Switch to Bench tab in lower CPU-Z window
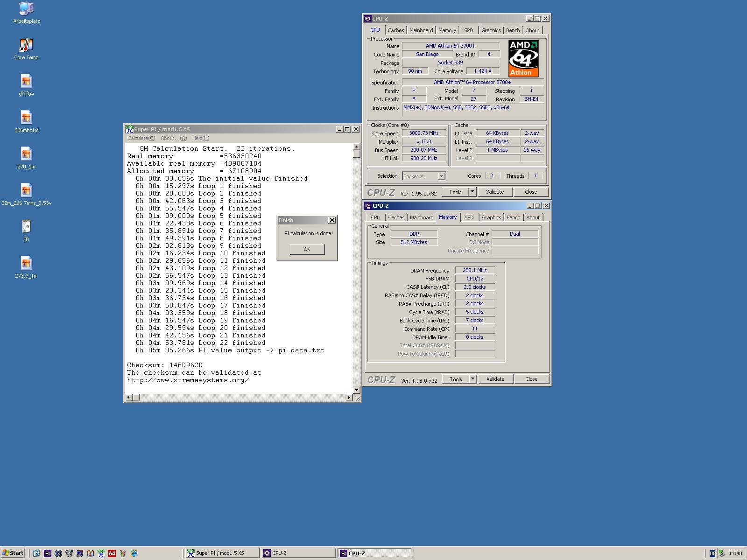The height and width of the screenshot is (560, 747). 513,217
